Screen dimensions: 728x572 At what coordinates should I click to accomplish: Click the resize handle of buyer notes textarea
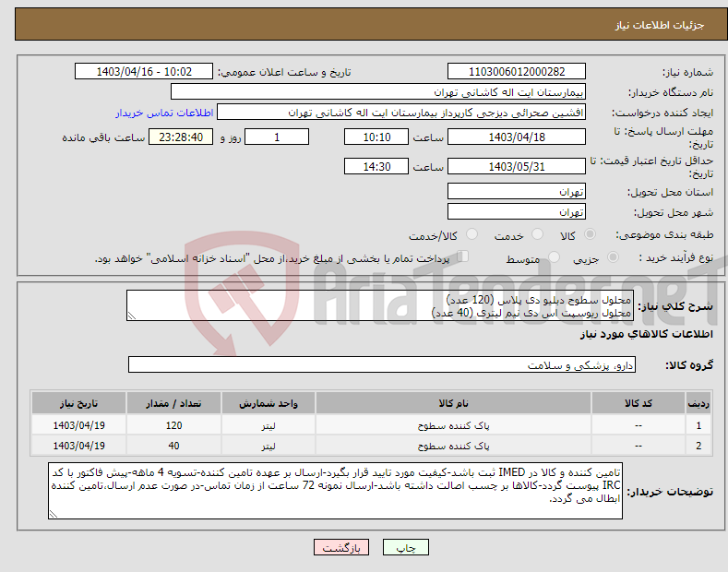click(x=54, y=514)
